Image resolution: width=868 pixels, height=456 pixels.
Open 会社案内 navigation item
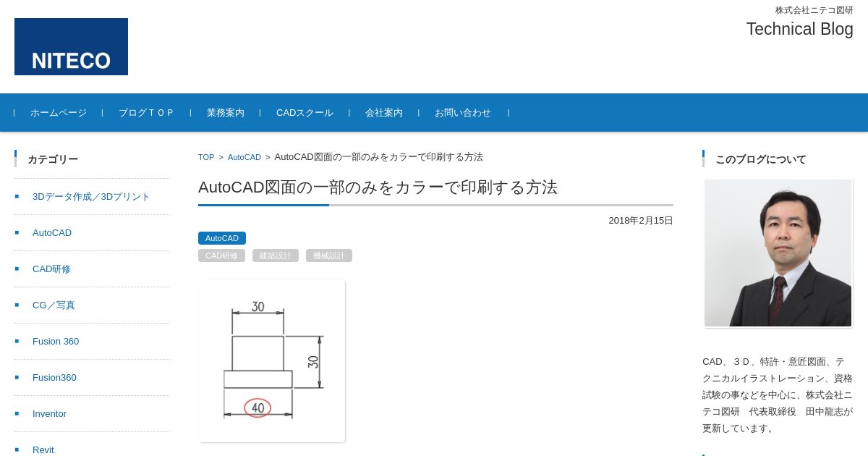coord(384,113)
